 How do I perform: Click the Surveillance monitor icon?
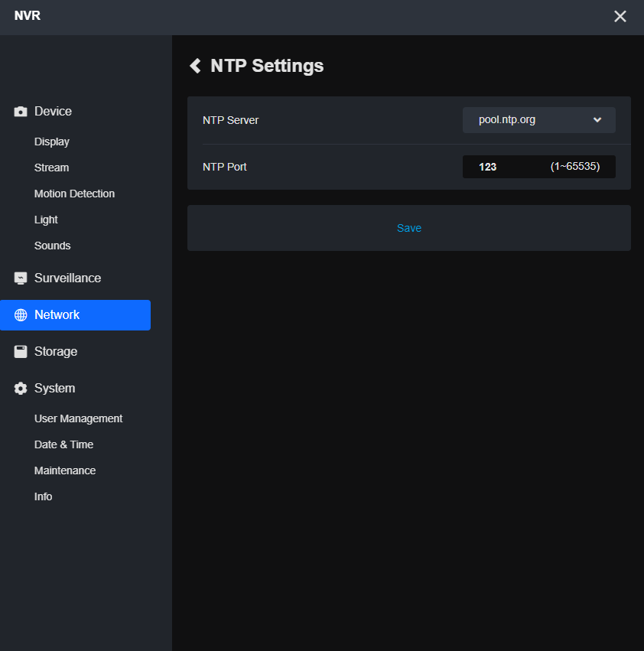point(20,278)
